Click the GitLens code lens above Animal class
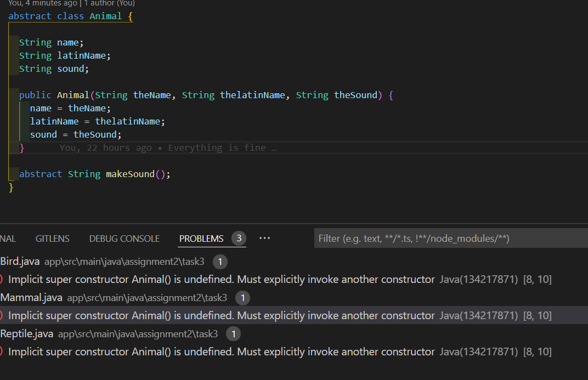The image size is (588, 380). 71,3
